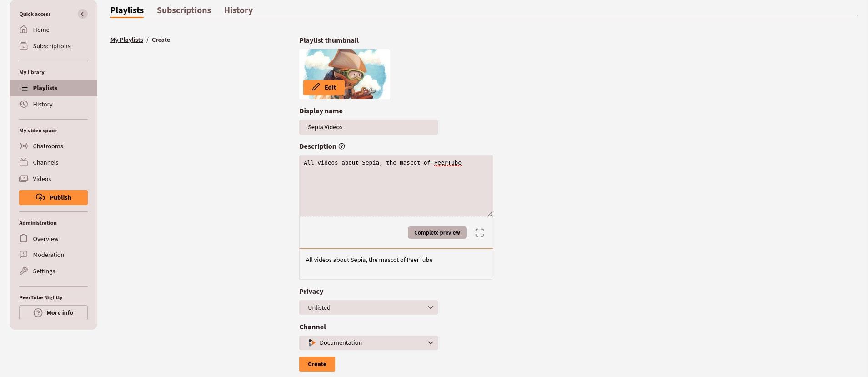Expand the Privacy dropdown
Screen dimensions: 868x377
[368, 307]
